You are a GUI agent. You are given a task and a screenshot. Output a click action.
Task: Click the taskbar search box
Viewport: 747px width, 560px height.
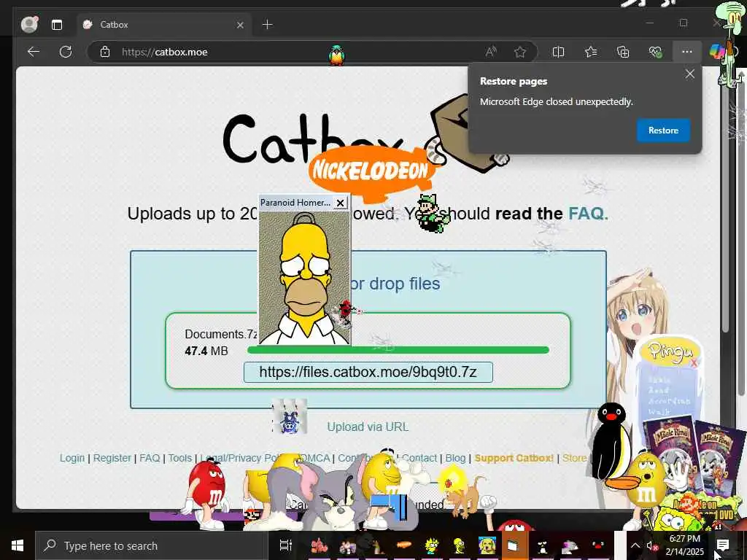point(152,545)
